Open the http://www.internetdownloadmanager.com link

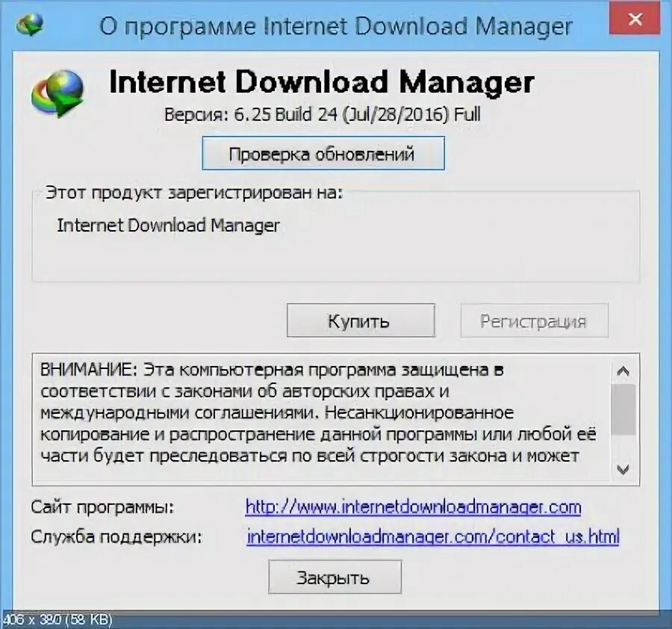coord(413,507)
